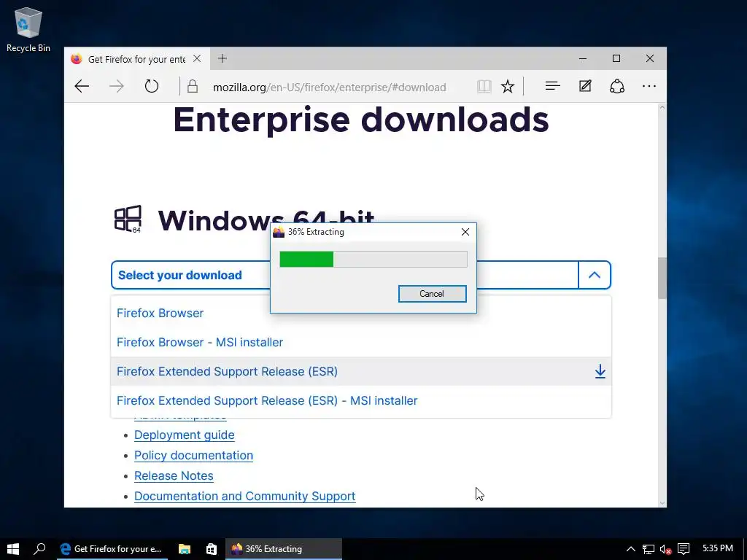This screenshot has height=560, width=747.
Task: Click the Enterprise downloads heading
Action: [x=361, y=120]
